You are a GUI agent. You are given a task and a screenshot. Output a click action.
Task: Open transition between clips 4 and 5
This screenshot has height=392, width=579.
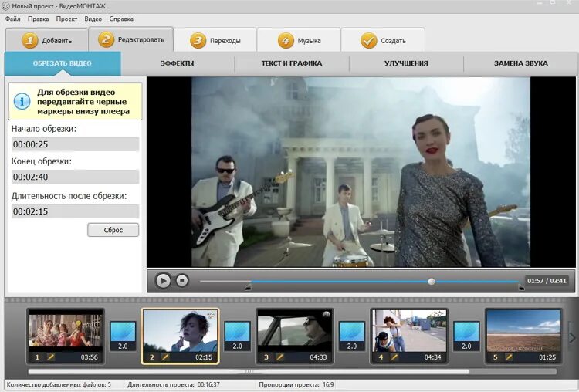[x=466, y=336]
